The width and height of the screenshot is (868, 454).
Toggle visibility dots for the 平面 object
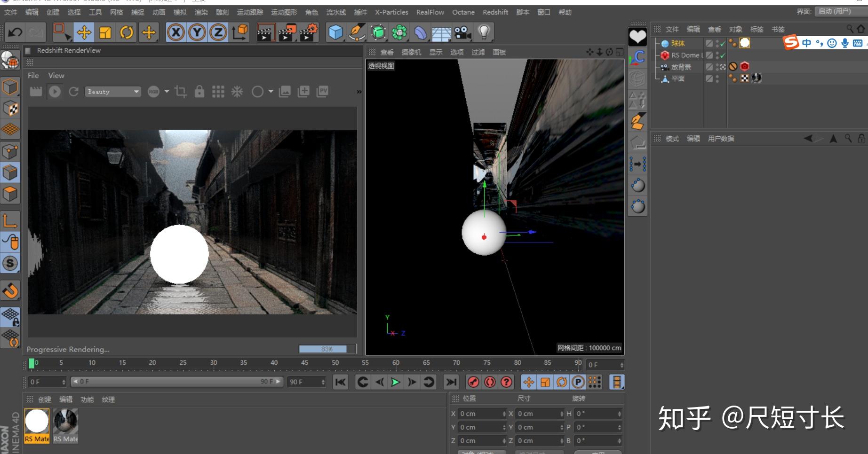point(717,78)
